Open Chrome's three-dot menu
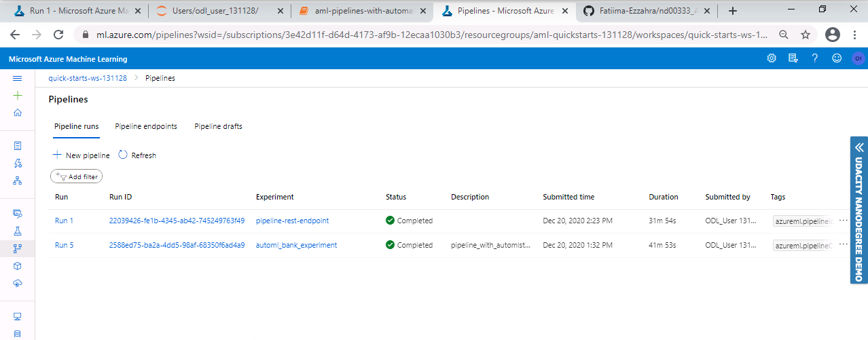 tap(856, 35)
